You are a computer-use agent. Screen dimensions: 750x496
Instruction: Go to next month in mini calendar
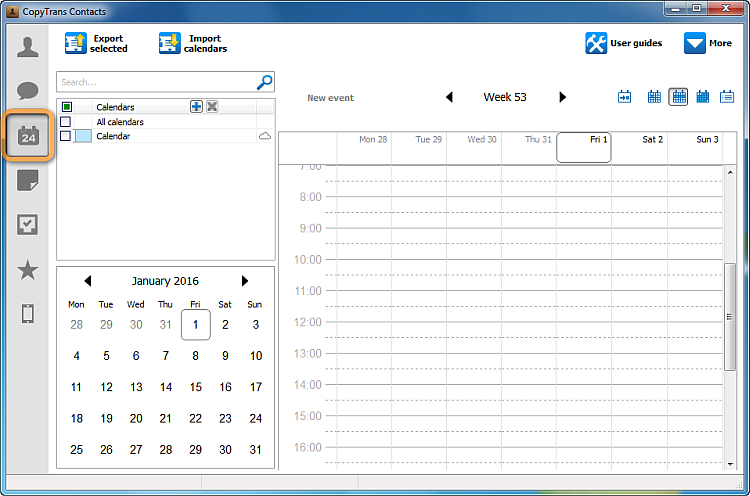pyautogui.click(x=244, y=281)
